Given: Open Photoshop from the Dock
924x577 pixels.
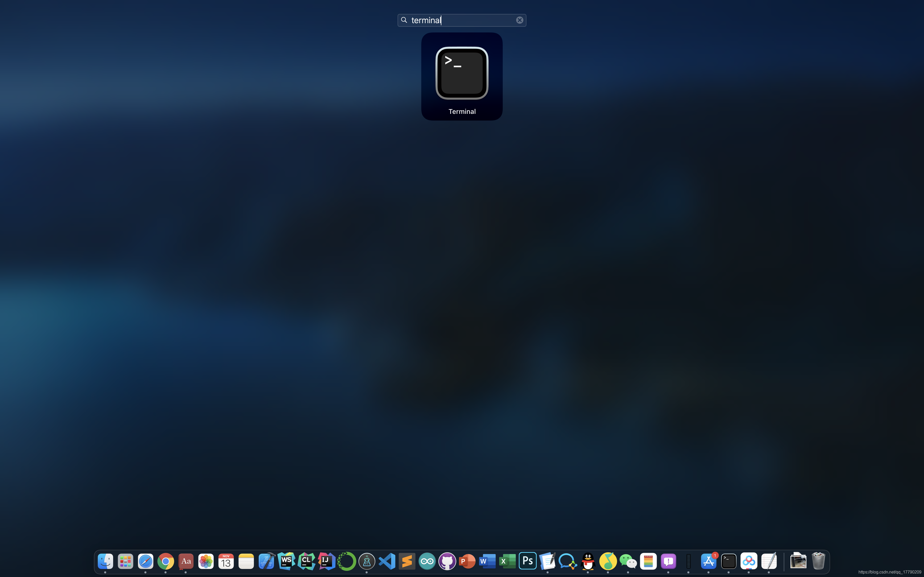Looking at the screenshot, I should click(x=527, y=561).
